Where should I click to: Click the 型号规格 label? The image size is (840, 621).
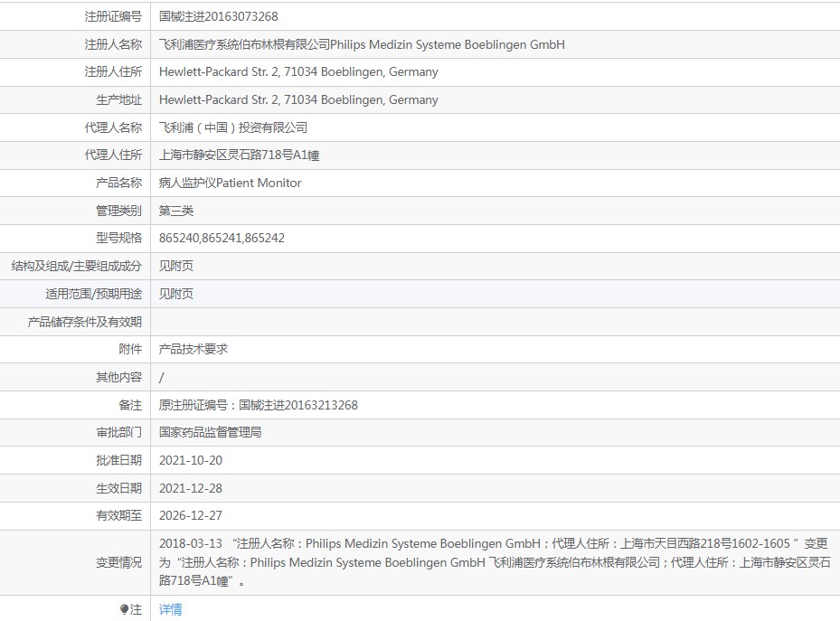coord(119,239)
